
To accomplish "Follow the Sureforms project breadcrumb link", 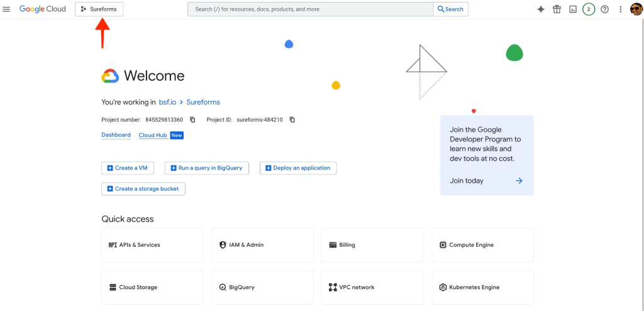I will (203, 102).
